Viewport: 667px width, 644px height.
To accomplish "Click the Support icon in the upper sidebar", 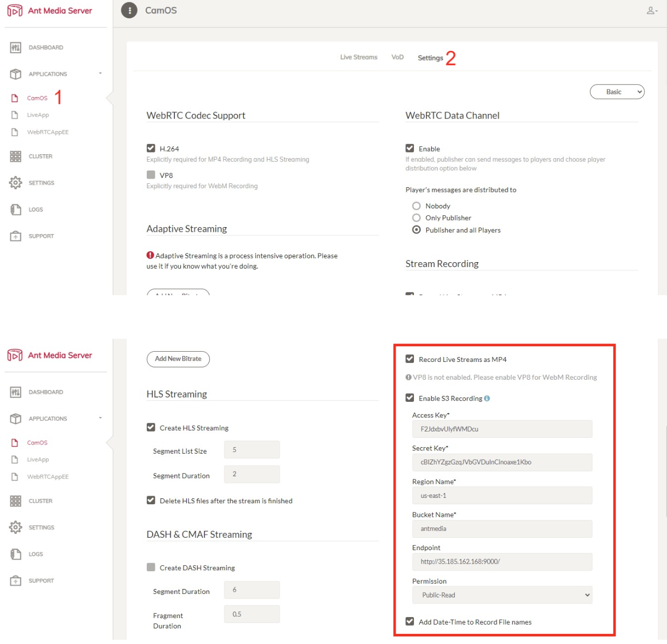I will (16, 236).
